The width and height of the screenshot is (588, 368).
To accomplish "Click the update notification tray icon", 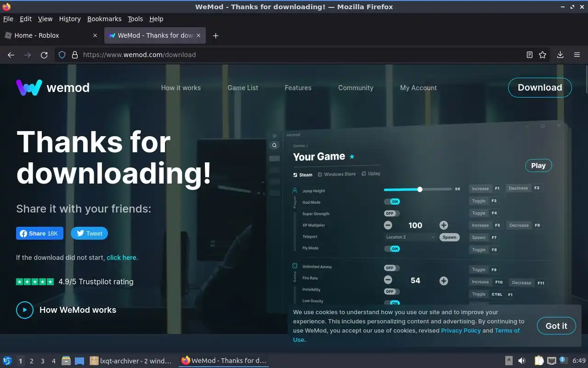I will point(563,361).
